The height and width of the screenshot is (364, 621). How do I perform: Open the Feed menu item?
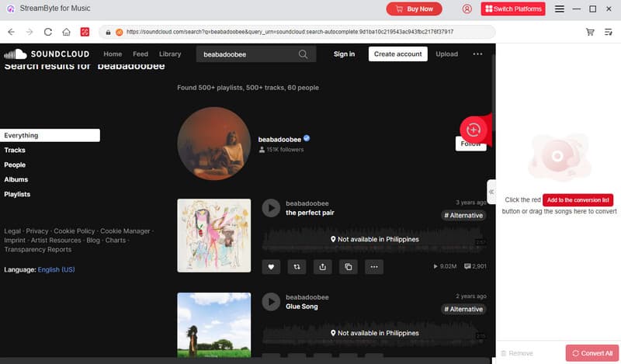click(141, 54)
